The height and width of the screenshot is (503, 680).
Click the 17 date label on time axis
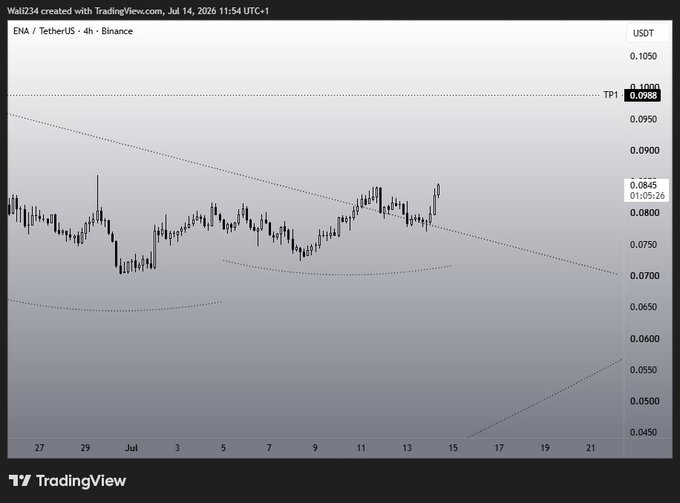(499, 448)
